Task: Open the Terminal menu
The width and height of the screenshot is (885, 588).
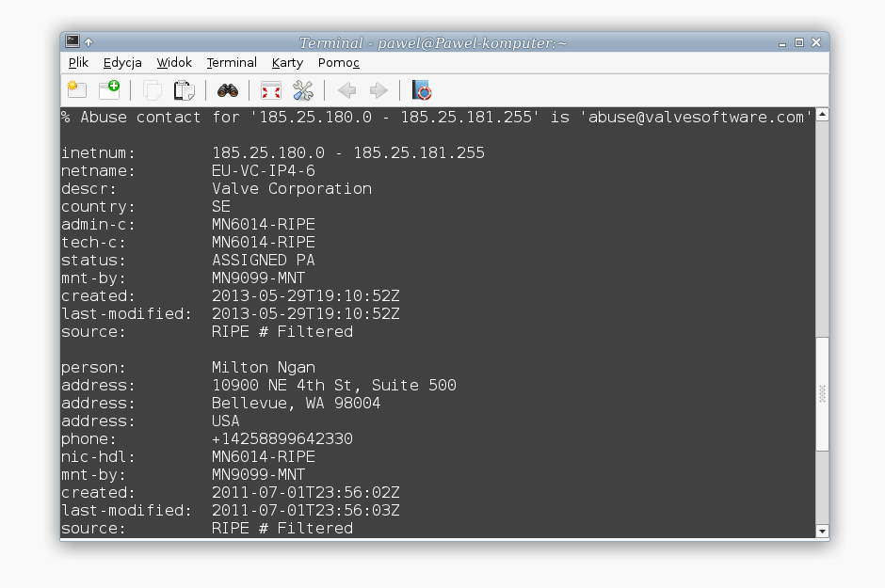Action: tap(232, 63)
